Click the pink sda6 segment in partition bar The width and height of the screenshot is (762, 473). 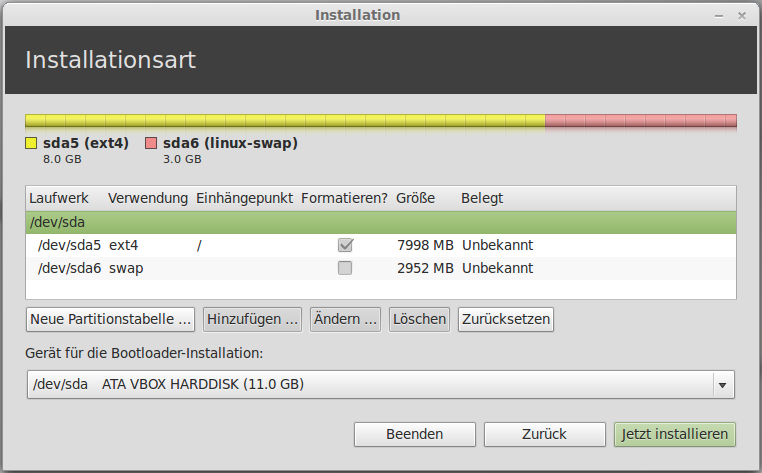[640, 121]
